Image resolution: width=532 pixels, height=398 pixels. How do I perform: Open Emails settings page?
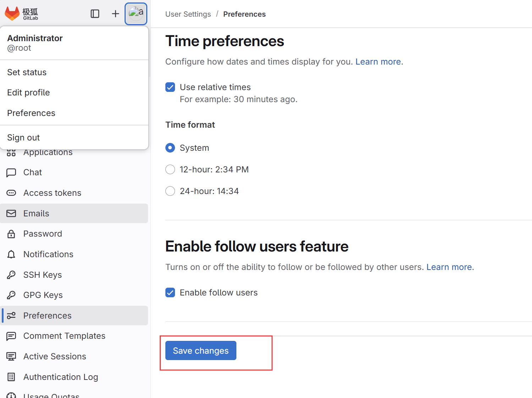[74, 214]
